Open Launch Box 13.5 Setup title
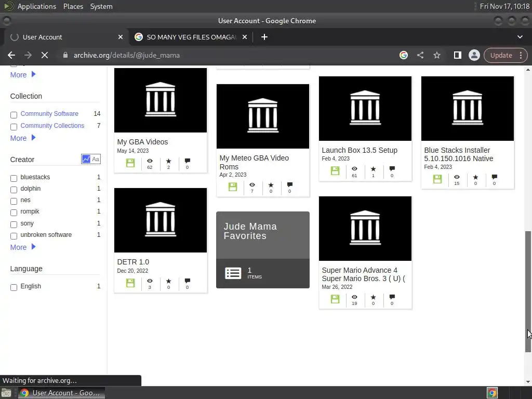Screen dimensions: 532x399 pos(360,150)
